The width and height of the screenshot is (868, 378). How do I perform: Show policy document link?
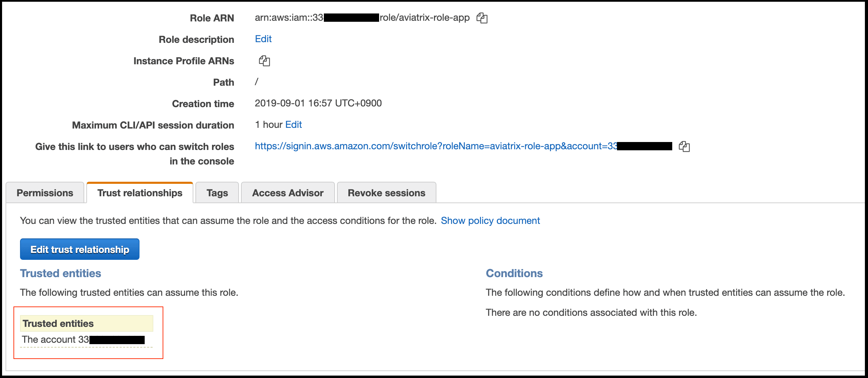point(490,221)
